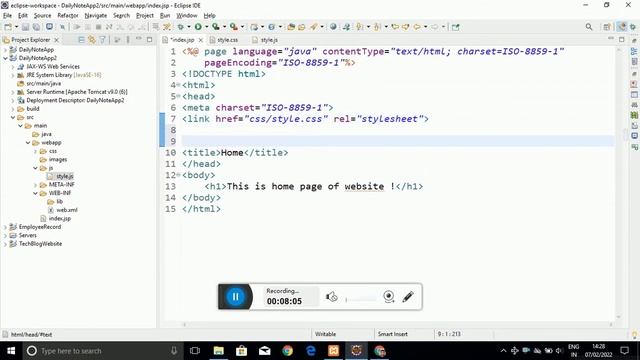Minimize the Project Explorer panel
640x360 pixels.
click(138, 40)
